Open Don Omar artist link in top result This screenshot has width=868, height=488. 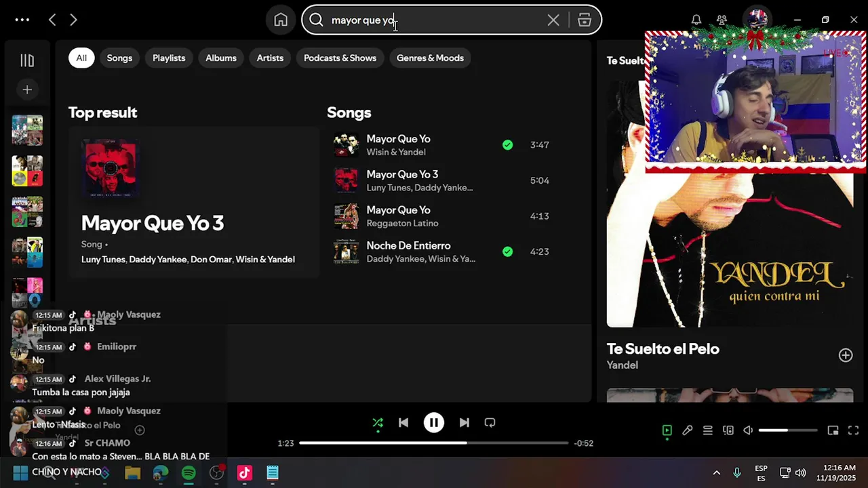[x=211, y=260]
